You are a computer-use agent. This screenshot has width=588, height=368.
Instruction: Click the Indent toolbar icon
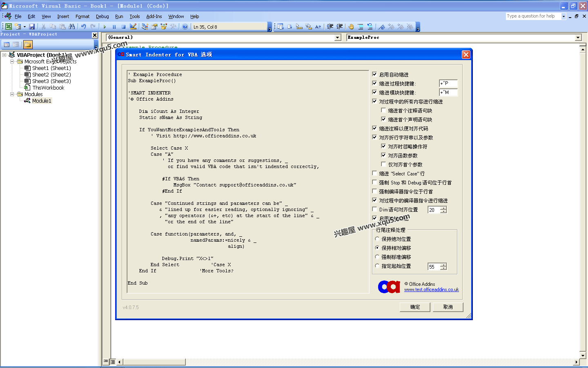[330, 27]
